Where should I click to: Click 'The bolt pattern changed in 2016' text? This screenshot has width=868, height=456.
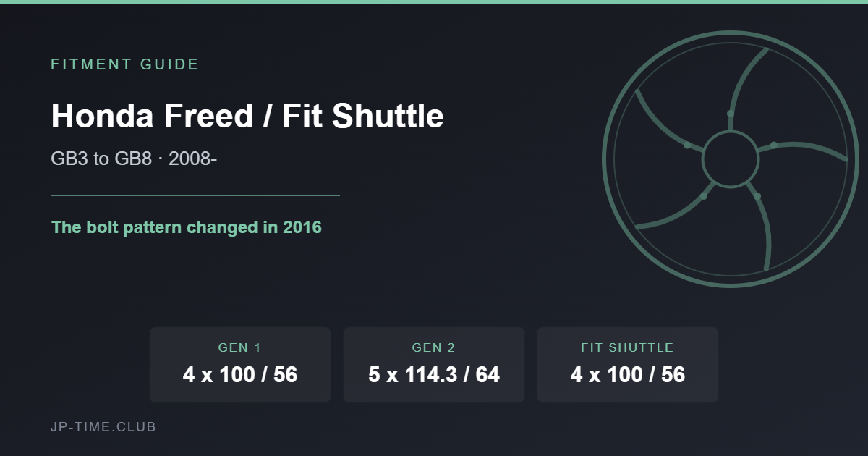click(x=187, y=227)
